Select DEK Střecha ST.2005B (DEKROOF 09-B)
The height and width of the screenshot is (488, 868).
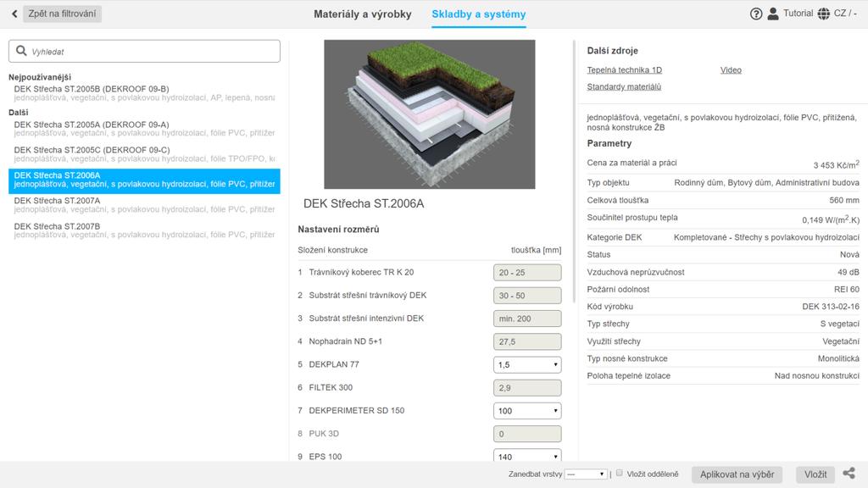[144, 93]
